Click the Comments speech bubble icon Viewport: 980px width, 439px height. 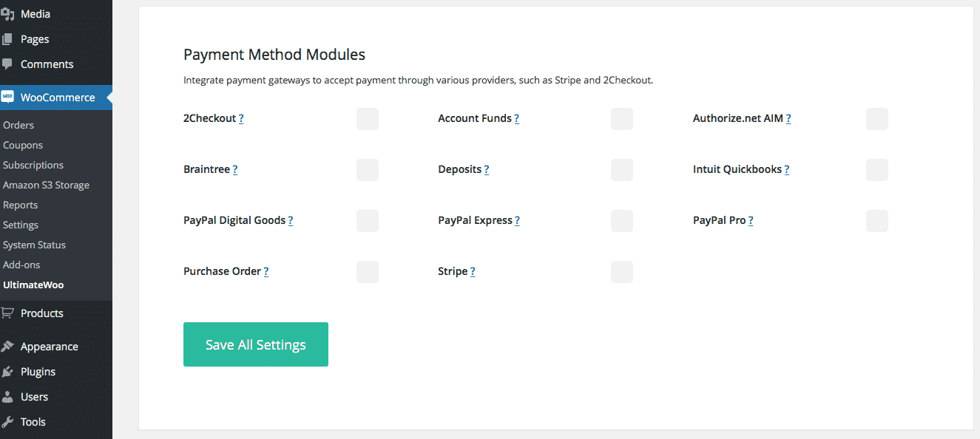[7, 64]
